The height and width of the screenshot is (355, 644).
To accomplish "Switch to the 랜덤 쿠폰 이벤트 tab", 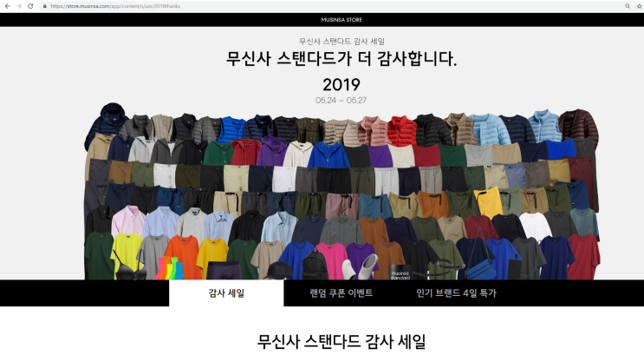I will [342, 293].
